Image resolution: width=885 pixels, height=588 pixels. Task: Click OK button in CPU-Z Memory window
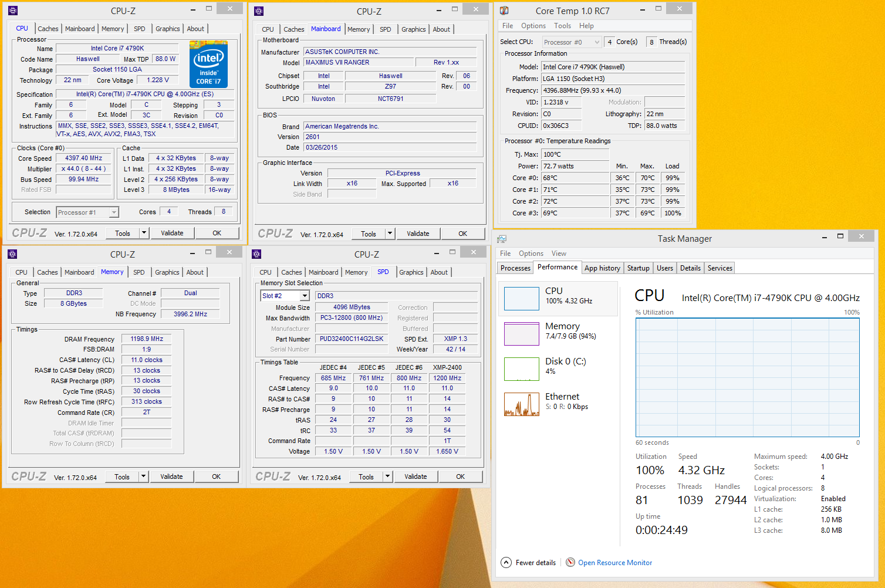click(x=217, y=477)
